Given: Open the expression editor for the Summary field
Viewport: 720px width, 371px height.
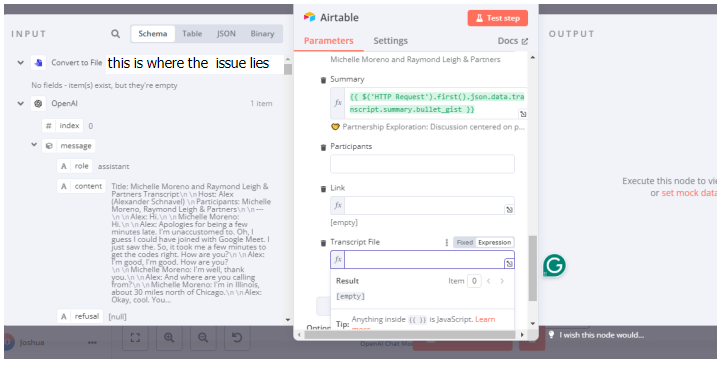Looking at the screenshot, I should click(x=523, y=114).
